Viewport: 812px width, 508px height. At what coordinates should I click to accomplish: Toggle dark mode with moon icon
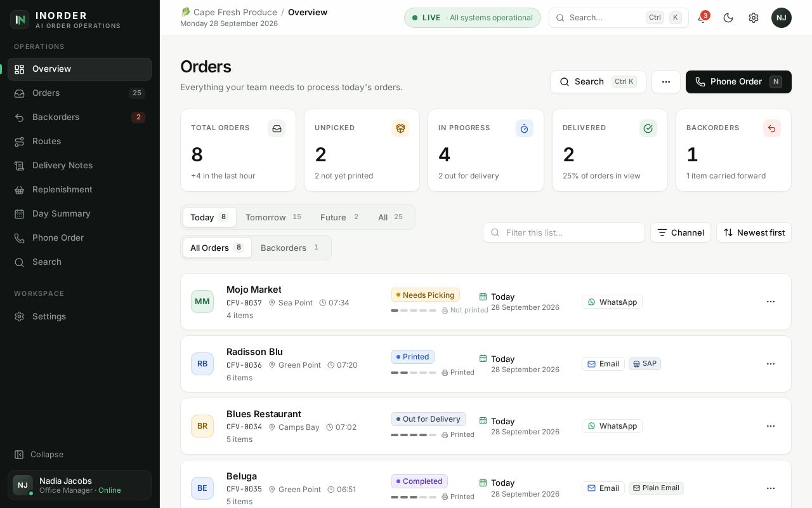pyautogui.click(x=728, y=18)
